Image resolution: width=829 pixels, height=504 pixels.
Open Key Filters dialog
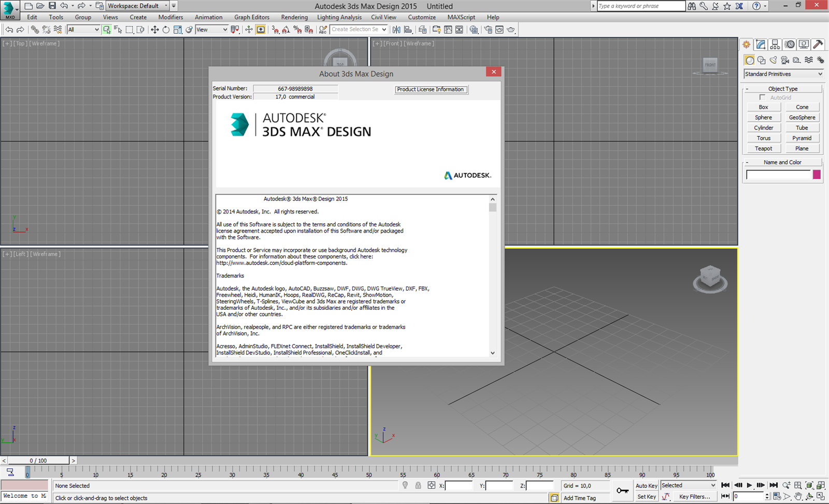(695, 497)
